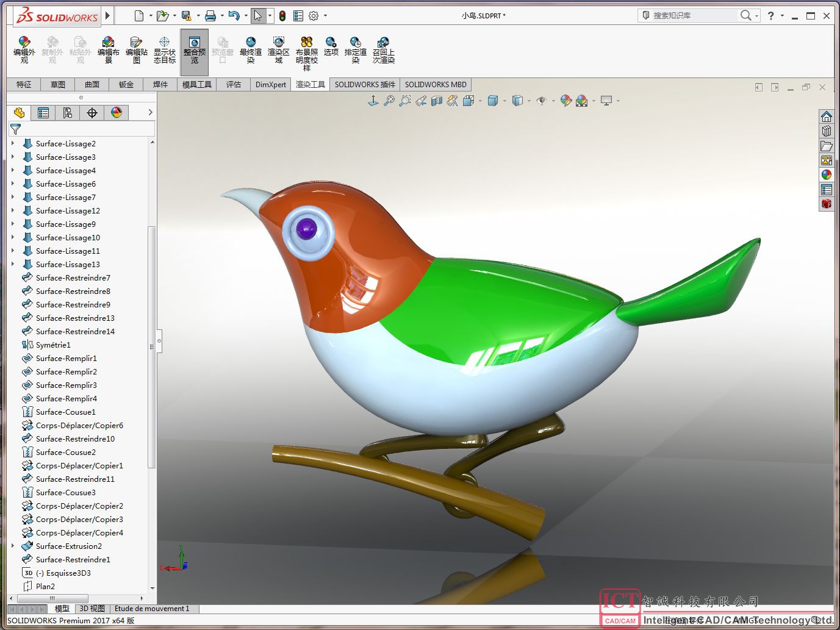
Task: Open Appearances task pane color ball
Action: pos(827,175)
